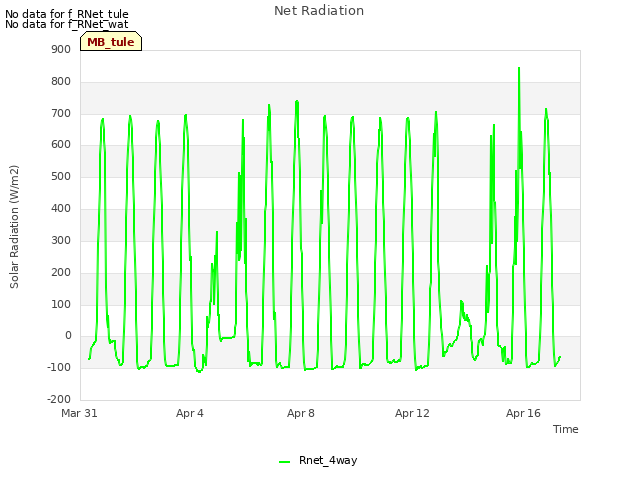
Task: Click the -100 y-axis tick label
Action: 59,367
